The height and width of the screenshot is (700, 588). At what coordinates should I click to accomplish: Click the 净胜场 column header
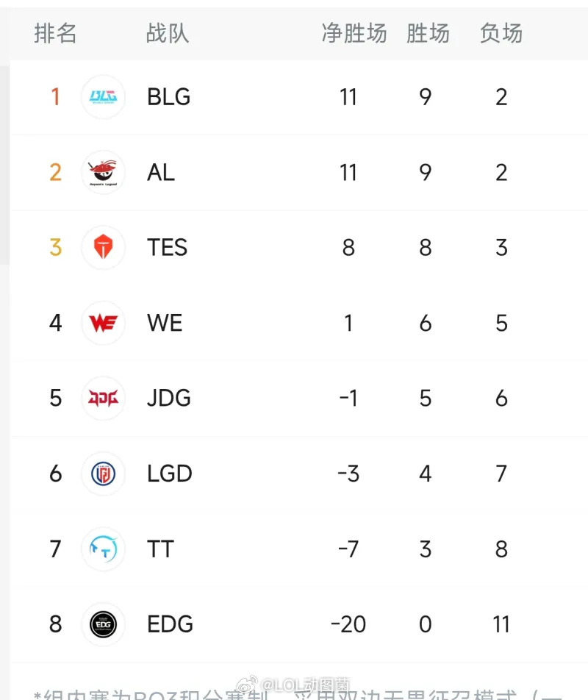pos(354,34)
